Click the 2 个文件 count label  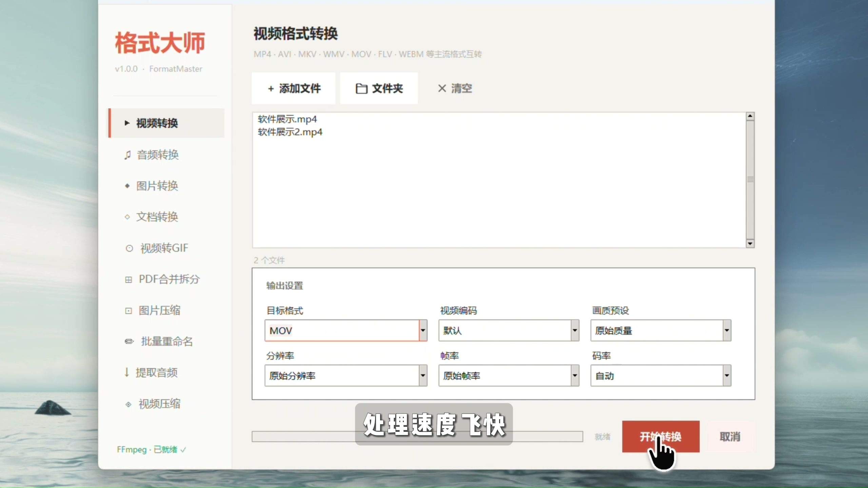pyautogui.click(x=269, y=260)
